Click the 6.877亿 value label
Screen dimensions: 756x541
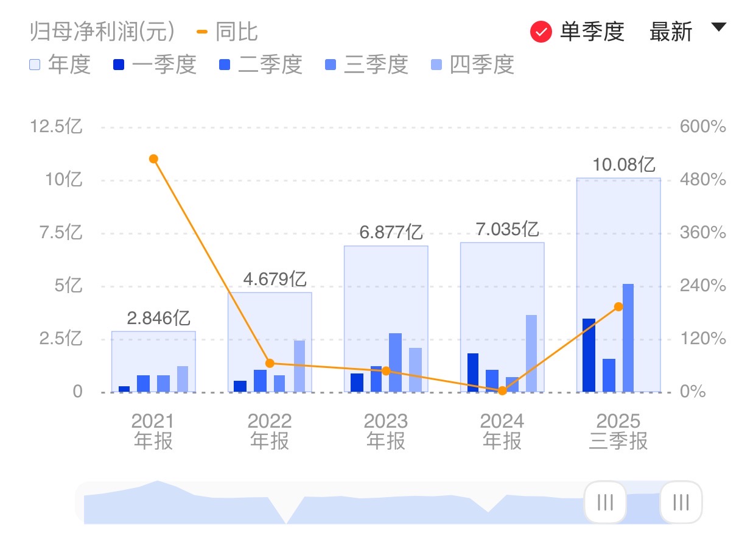pyautogui.click(x=391, y=232)
